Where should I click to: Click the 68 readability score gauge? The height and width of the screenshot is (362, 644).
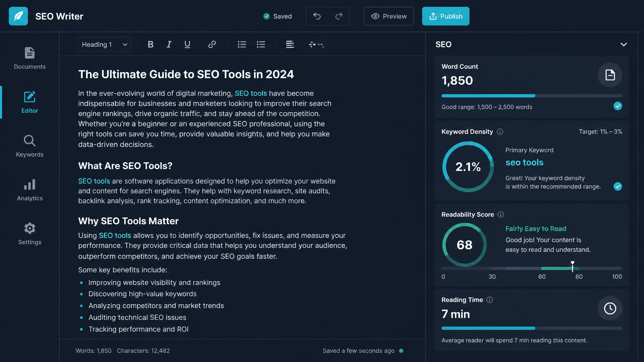pyautogui.click(x=464, y=245)
